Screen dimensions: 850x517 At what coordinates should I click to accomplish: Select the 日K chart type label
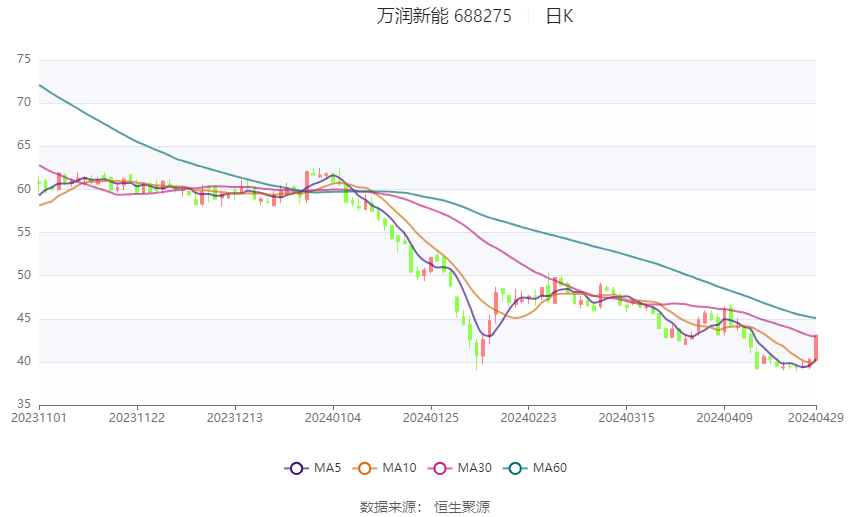559,16
